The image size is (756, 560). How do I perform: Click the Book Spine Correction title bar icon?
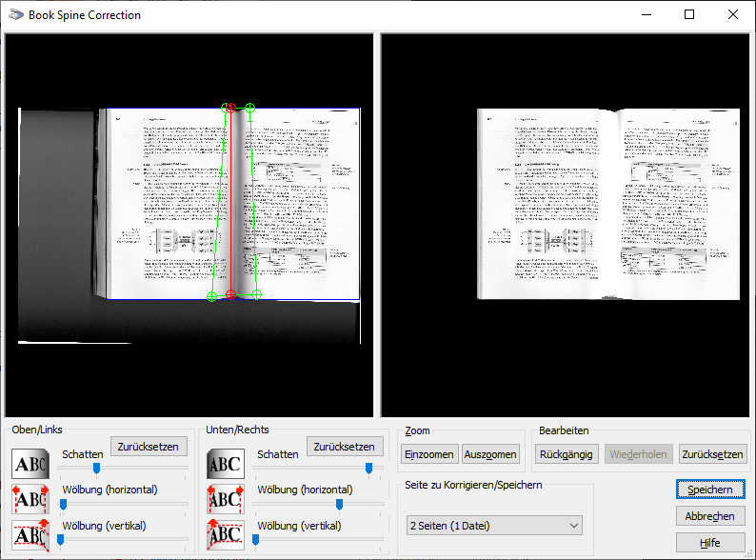pyautogui.click(x=16, y=15)
